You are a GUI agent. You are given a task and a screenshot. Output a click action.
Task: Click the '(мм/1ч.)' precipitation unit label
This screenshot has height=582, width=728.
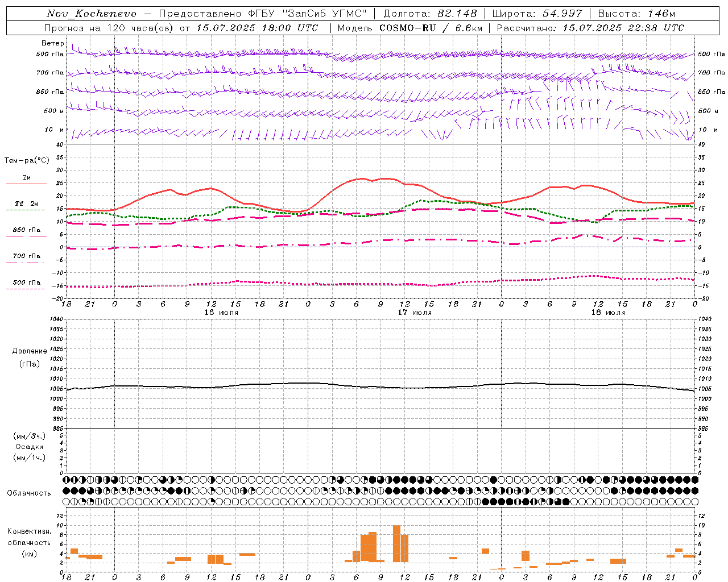point(30,458)
